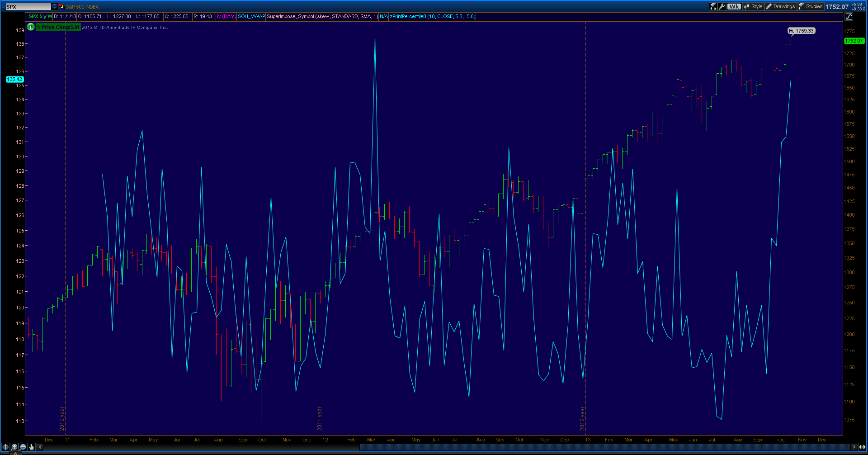Open the Wk timeframe selector
868x455 pixels.
[x=734, y=6]
